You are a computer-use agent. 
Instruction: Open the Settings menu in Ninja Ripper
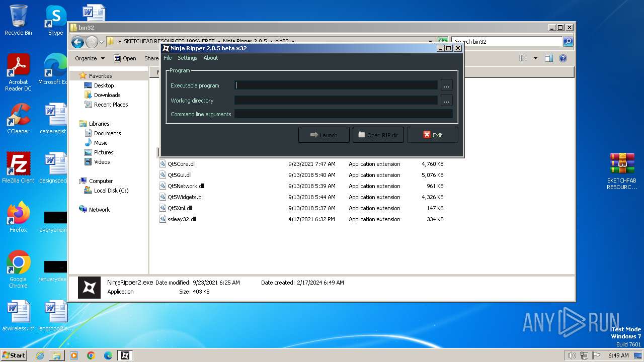pyautogui.click(x=188, y=58)
